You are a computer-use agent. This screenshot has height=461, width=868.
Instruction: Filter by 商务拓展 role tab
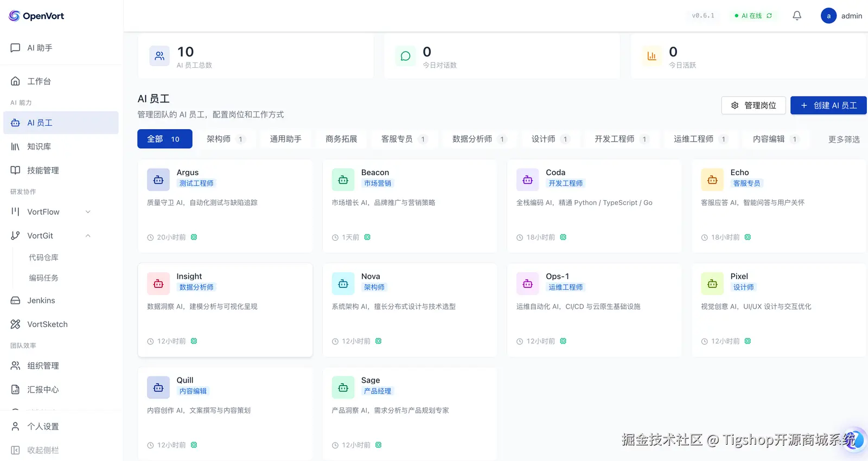pyautogui.click(x=341, y=139)
